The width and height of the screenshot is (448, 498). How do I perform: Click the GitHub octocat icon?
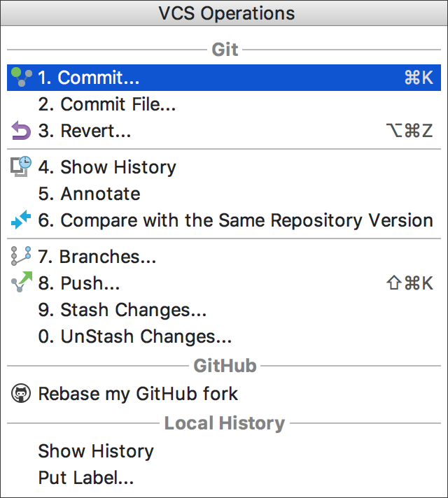(21, 393)
